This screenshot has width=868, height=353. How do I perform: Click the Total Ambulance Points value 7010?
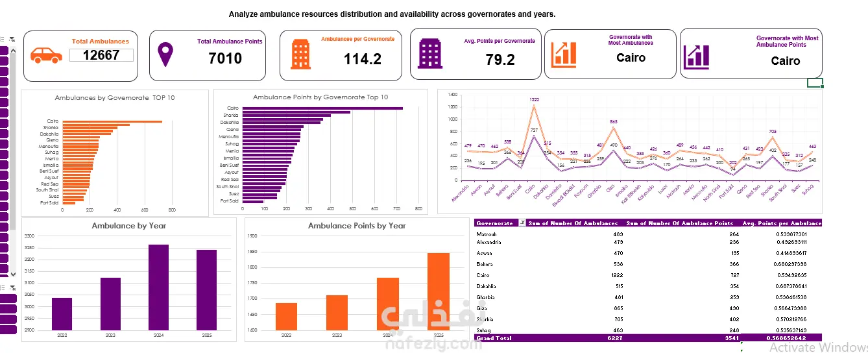pyautogui.click(x=225, y=58)
